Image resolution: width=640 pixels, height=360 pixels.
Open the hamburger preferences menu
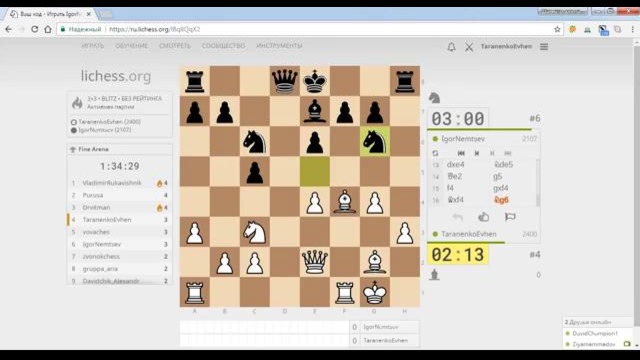click(544, 47)
